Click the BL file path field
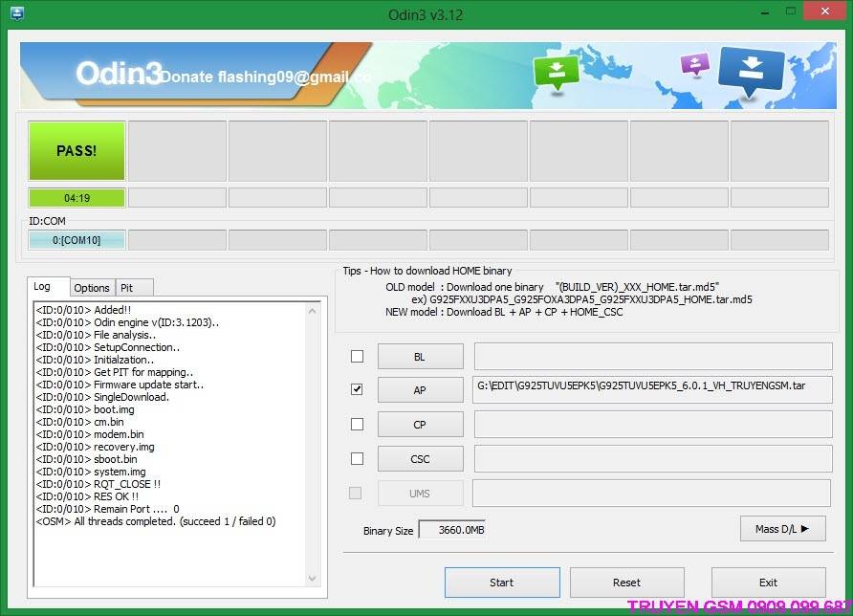 tap(653, 357)
